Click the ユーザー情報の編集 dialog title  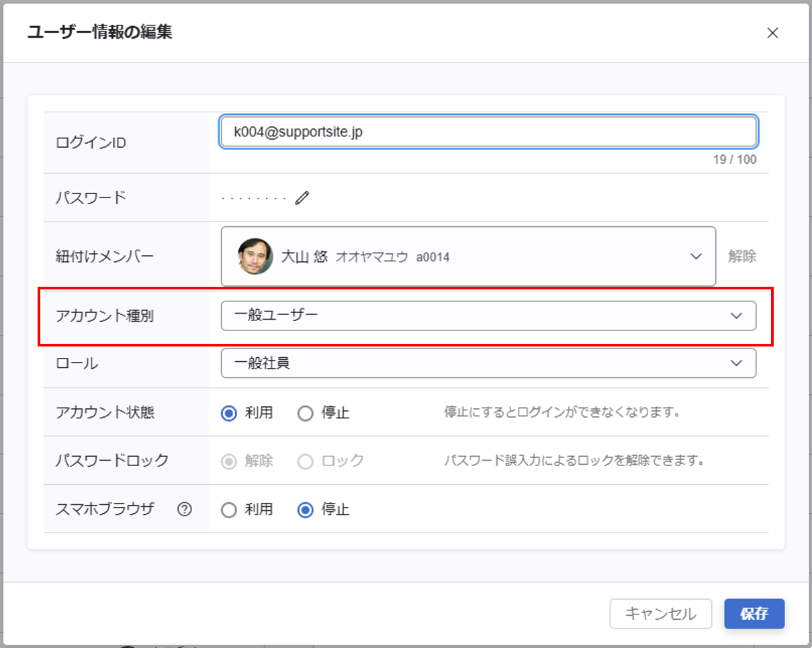(x=99, y=32)
